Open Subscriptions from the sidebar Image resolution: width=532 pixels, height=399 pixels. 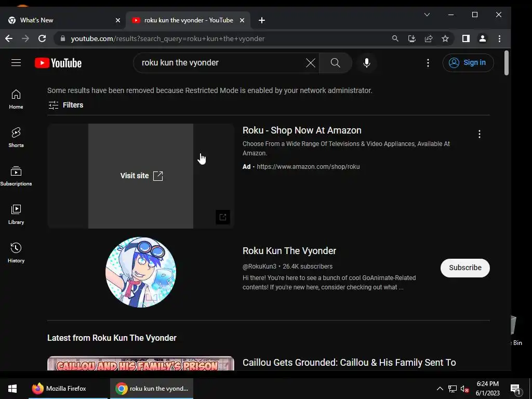click(16, 176)
